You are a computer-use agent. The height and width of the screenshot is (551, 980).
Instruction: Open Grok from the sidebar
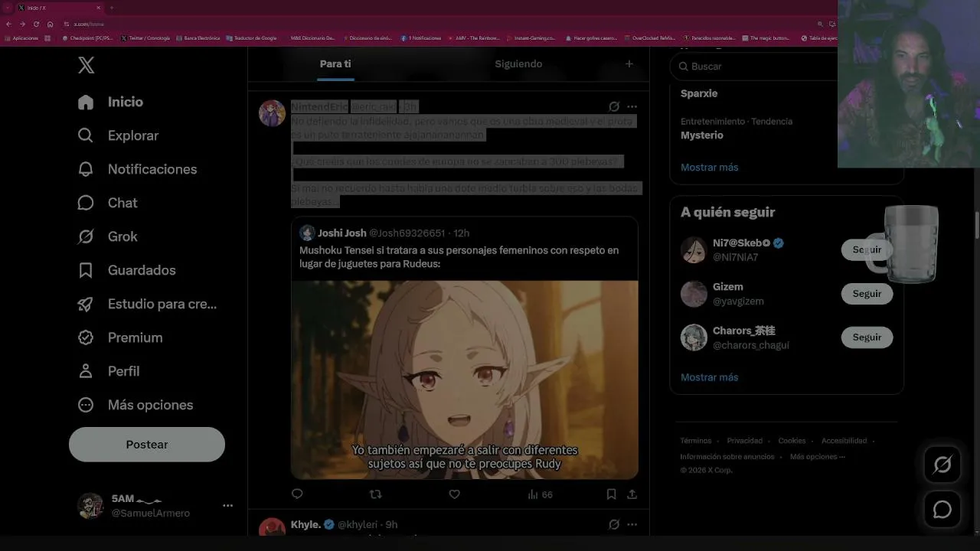pyautogui.click(x=107, y=236)
